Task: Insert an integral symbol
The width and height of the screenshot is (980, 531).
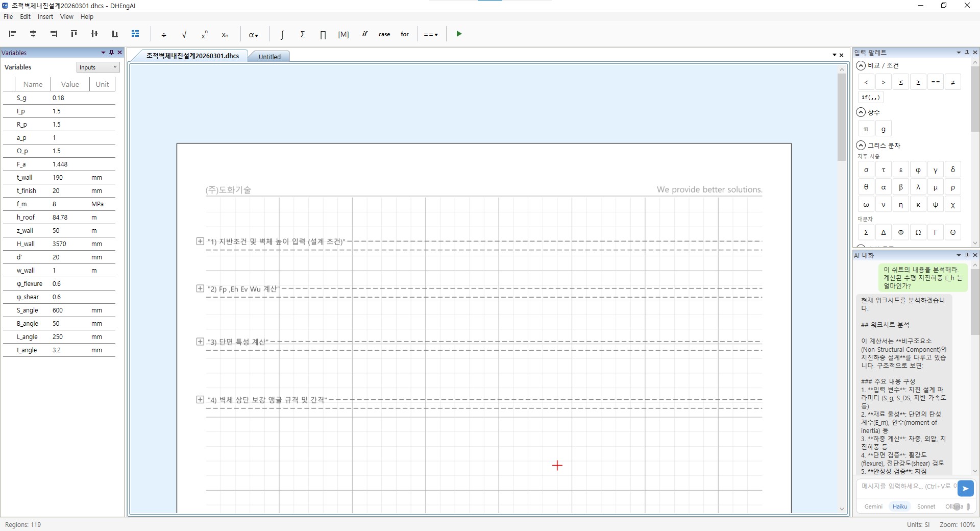Action: pyautogui.click(x=282, y=34)
